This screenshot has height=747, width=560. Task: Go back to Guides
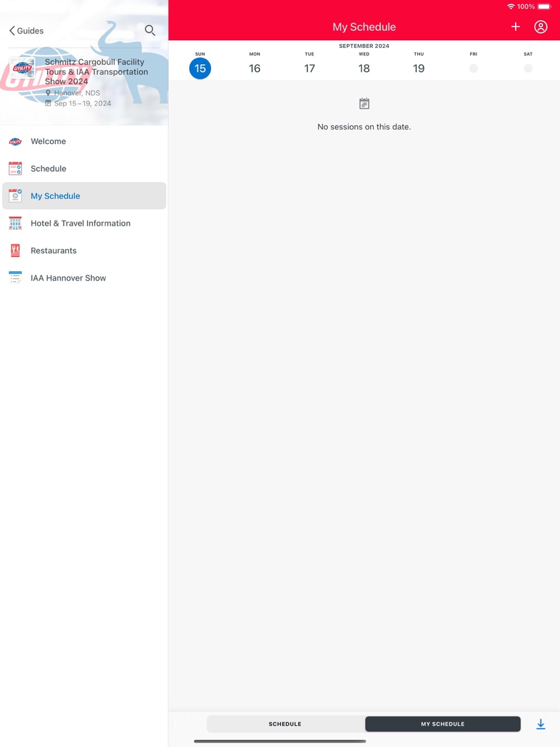(x=26, y=31)
